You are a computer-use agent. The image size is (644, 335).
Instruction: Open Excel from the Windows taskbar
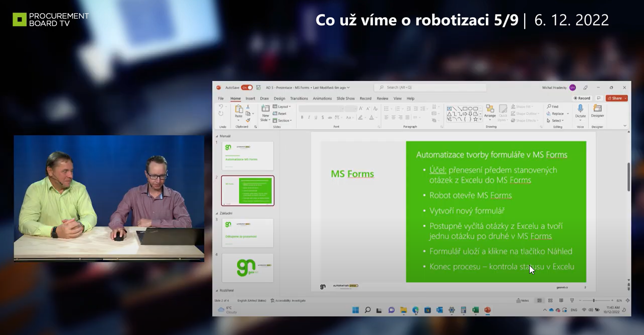click(x=475, y=310)
